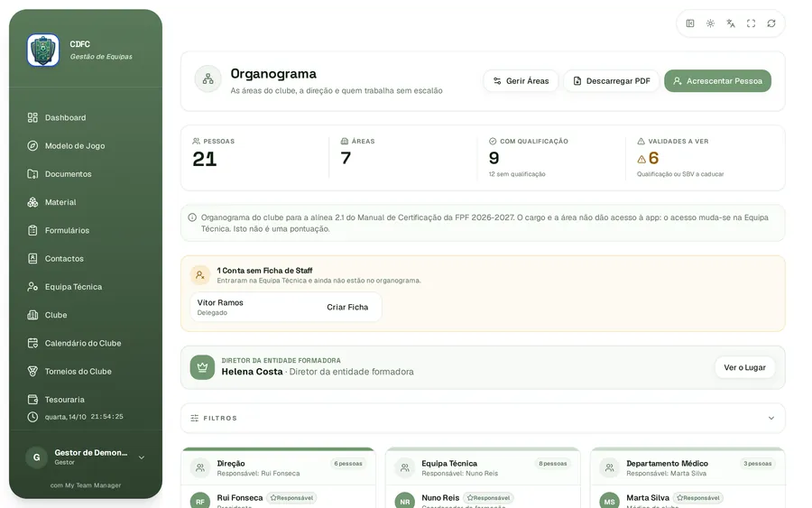Click the Responsável badge next to Marta Silva

(x=698, y=498)
